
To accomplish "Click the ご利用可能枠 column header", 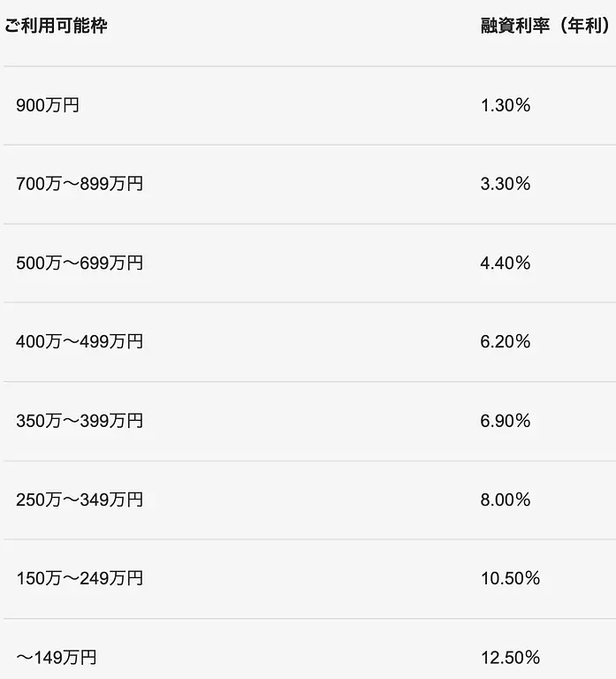I will (56, 25).
